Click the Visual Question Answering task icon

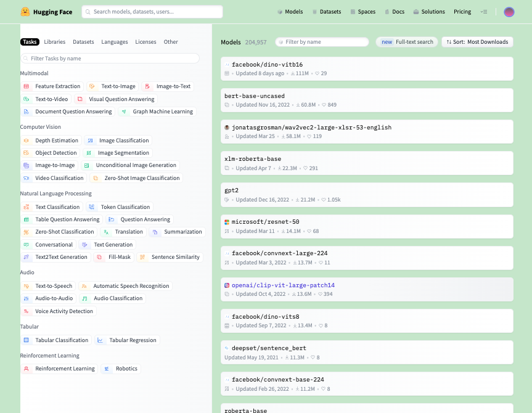[80, 99]
